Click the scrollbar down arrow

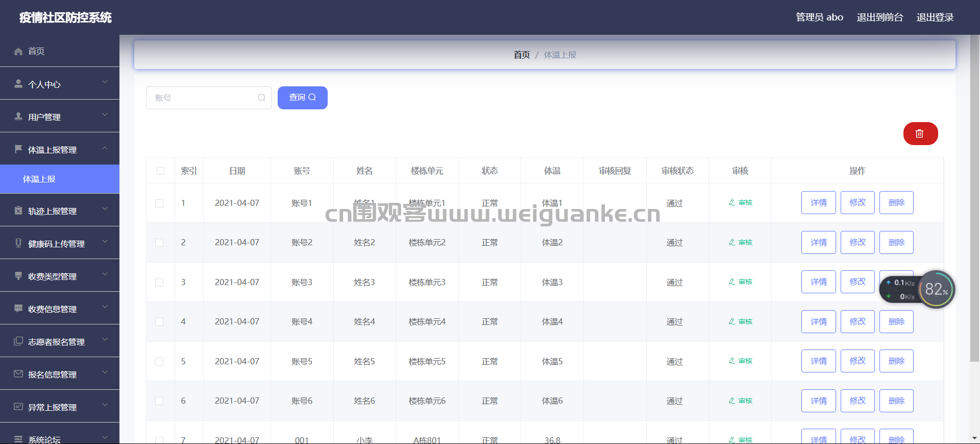pyautogui.click(x=974, y=438)
